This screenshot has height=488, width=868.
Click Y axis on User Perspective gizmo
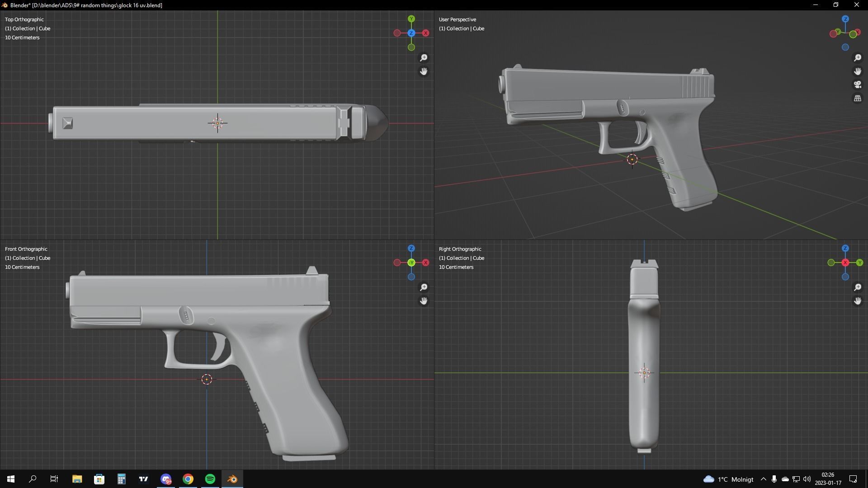[838, 32]
